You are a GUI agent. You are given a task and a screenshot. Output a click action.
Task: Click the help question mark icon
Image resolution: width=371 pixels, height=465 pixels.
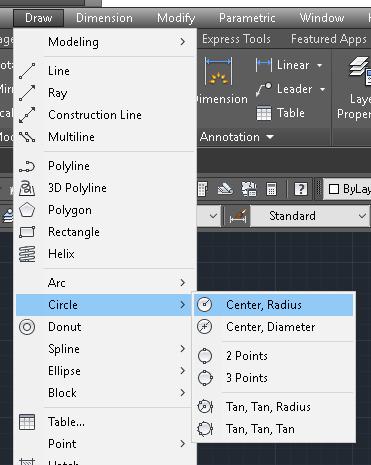tap(301, 189)
